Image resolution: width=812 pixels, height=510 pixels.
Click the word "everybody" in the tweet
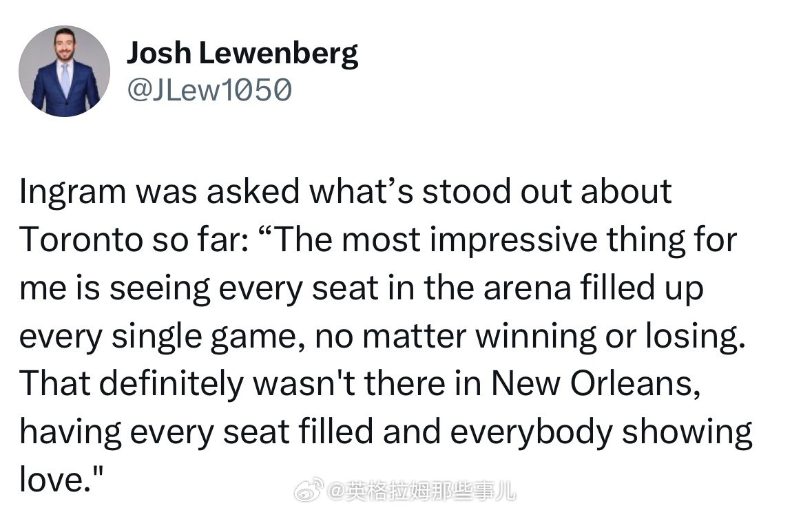pyautogui.click(x=531, y=433)
